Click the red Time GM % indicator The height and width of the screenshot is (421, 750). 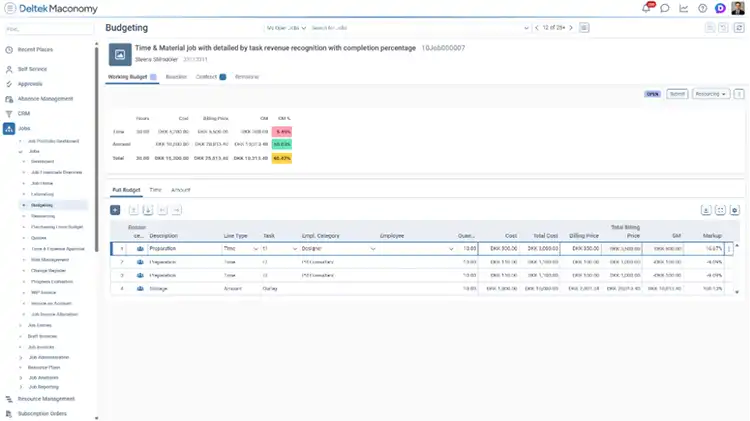[x=282, y=132]
